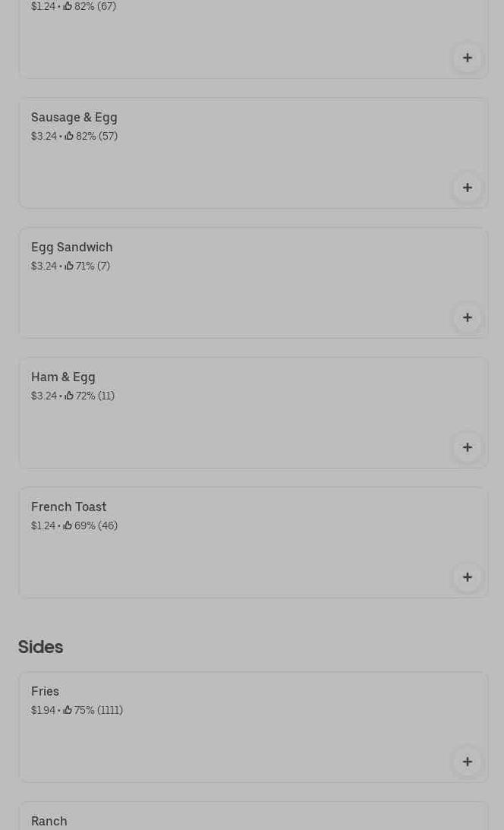Add Fries to the order
Viewport: 504px width, 830px height.
[468, 762]
